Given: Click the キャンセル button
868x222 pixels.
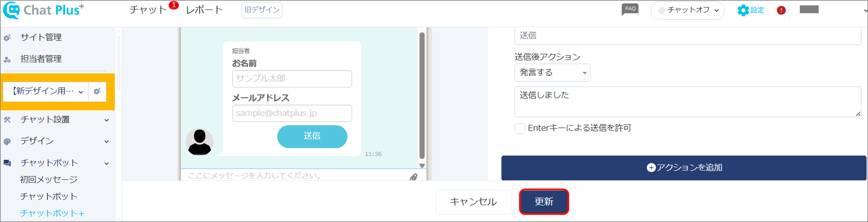Looking at the screenshot, I should pos(473,202).
